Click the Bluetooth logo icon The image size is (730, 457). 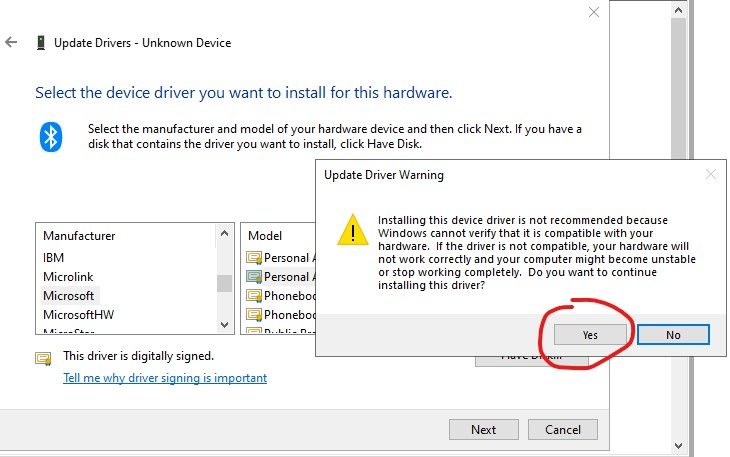(x=51, y=137)
